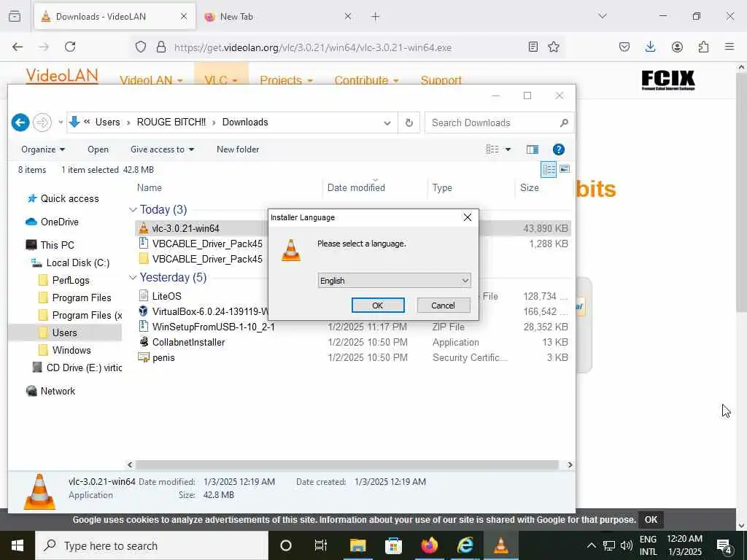Screen dimensions: 747x560
Task: Open the Organize menu
Action: click(43, 149)
